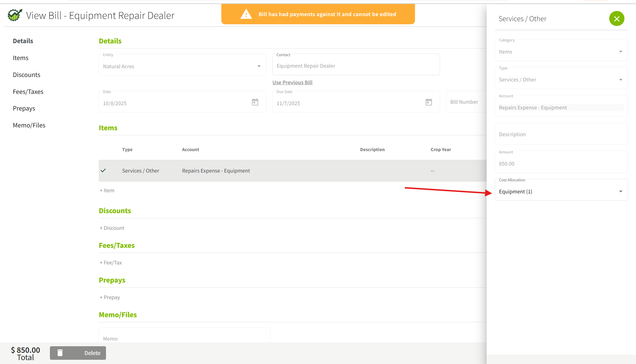Go to Discounts section in left nav

tap(26, 75)
